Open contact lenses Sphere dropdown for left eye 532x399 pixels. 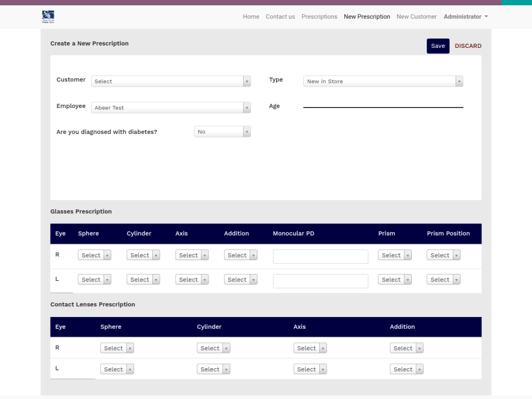click(x=117, y=369)
